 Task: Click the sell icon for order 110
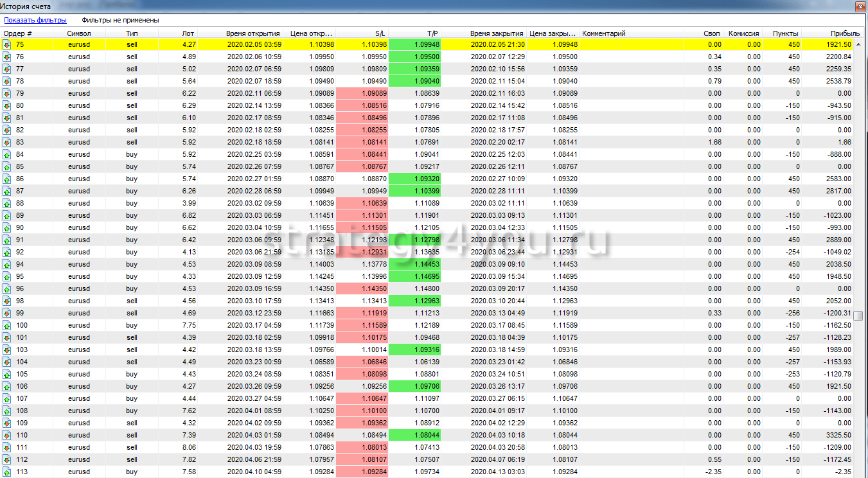pos(7,435)
